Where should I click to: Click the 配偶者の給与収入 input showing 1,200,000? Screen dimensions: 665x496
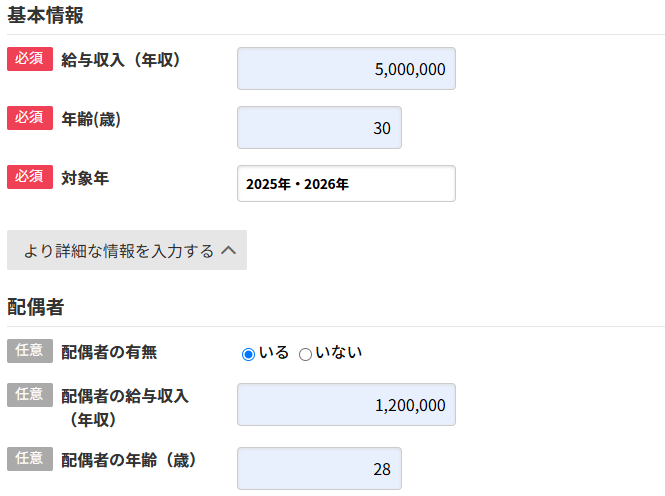pos(346,405)
